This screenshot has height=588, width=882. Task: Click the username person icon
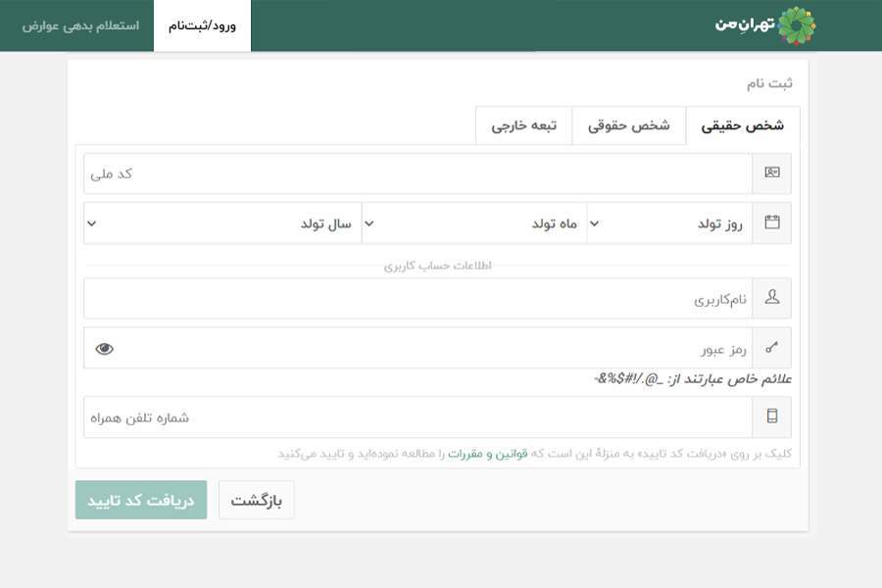coord(771,298)
